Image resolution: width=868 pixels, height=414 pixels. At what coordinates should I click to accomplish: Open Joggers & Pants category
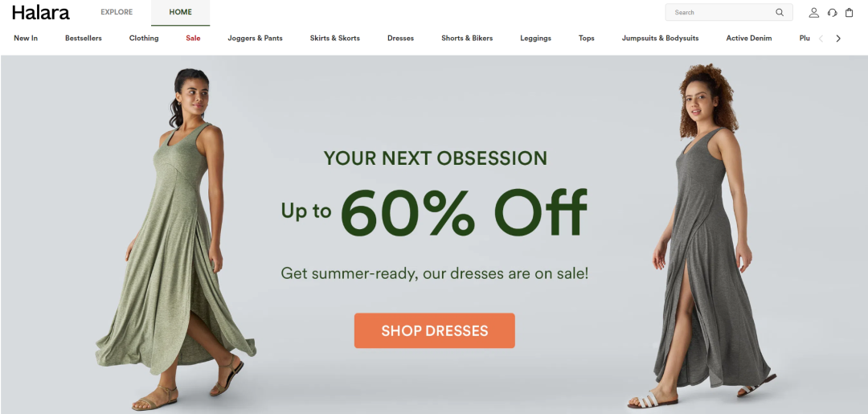pyautogui.click(x=256, y=39)
